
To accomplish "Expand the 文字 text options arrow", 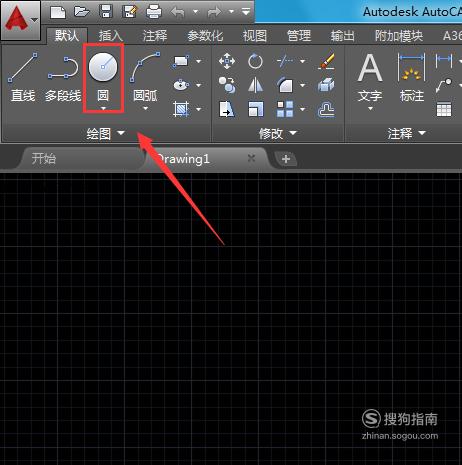I will point(370,108).
